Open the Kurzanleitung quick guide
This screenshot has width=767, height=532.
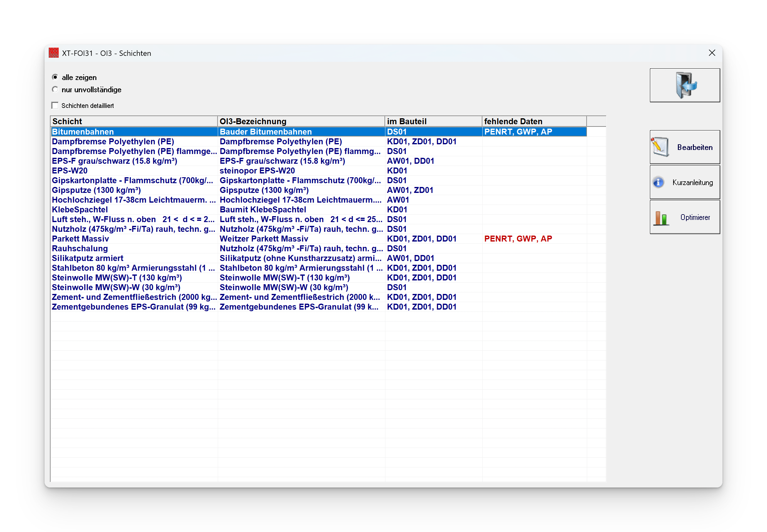point(692,182)
